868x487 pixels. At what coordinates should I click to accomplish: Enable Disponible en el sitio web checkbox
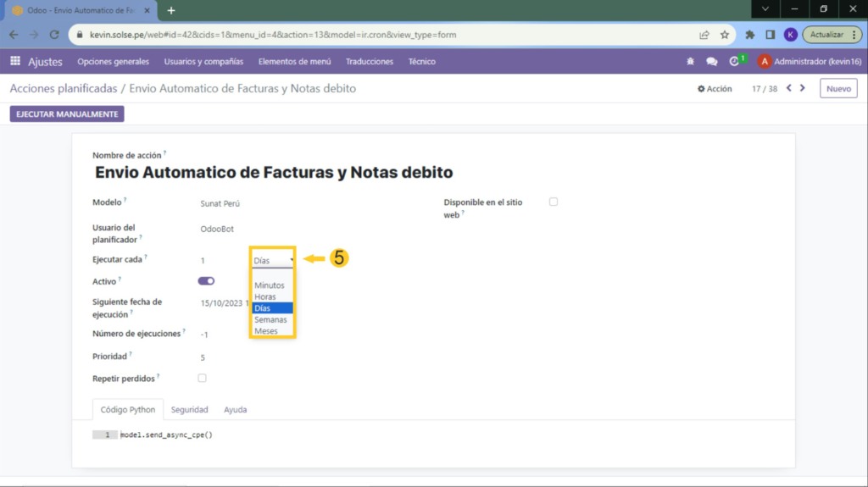(554, 202)
